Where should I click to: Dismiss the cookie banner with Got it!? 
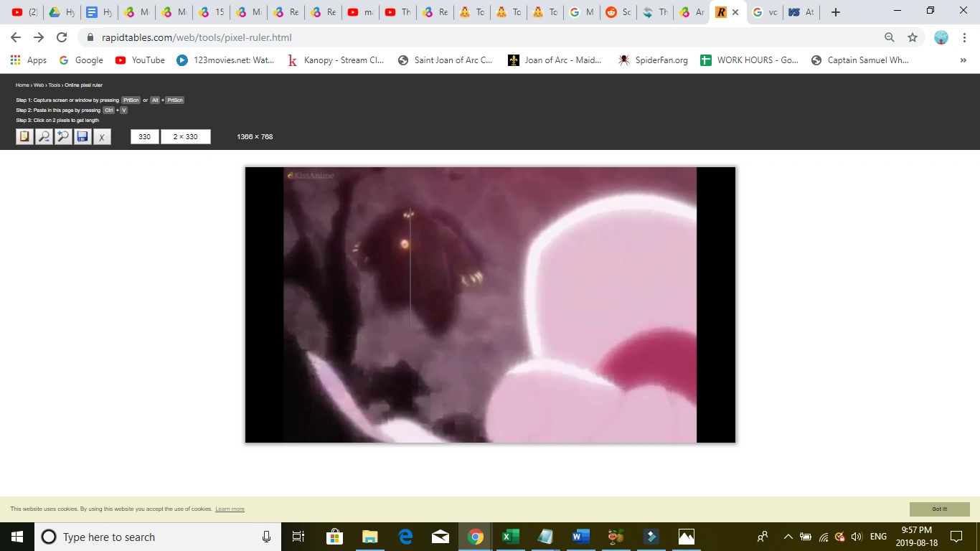pyautogui.click(x=940, y=509)
